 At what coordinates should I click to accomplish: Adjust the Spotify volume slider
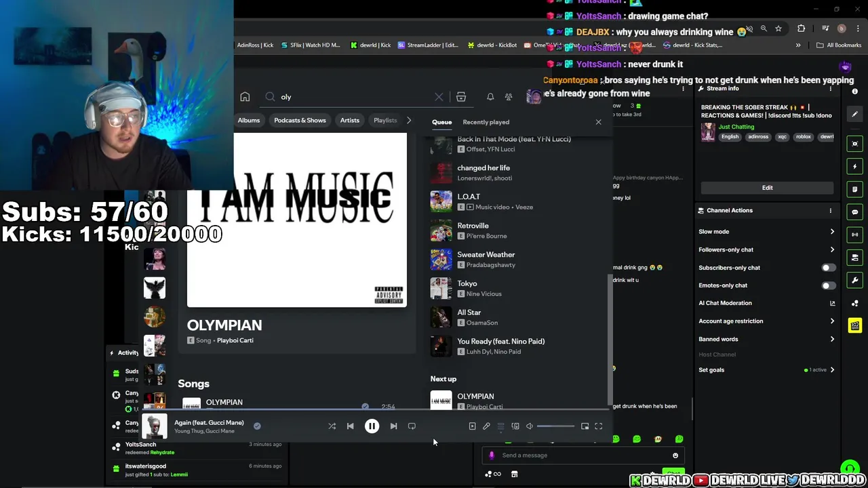(x=555, y=426)
